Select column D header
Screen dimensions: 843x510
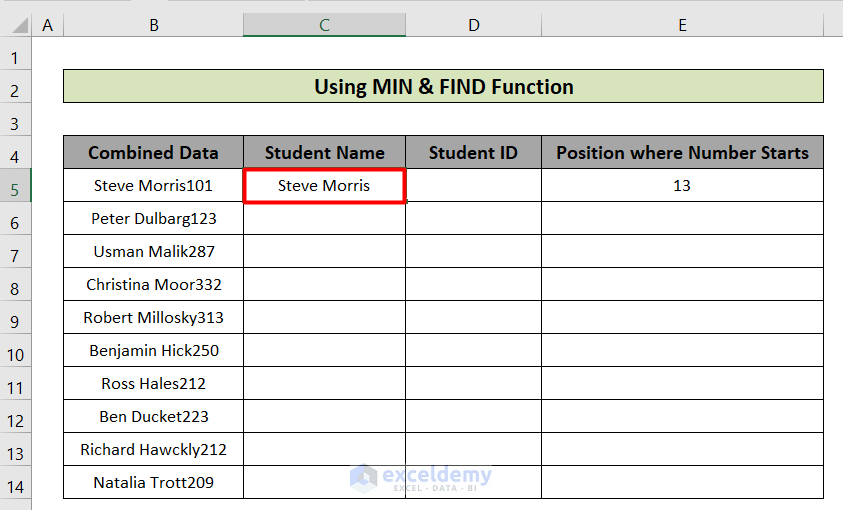(473, 25)
